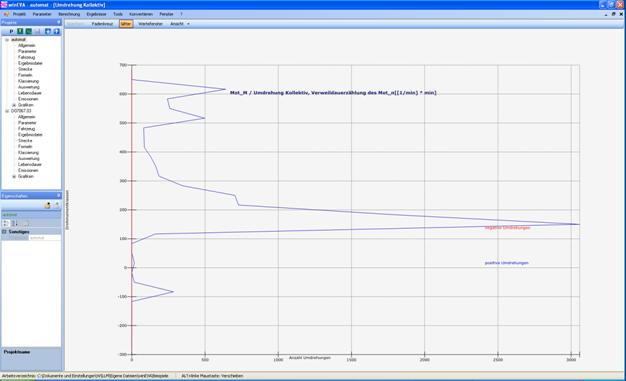Click the blue up-arrow icon in Projekte toolbar

[57, 31]
